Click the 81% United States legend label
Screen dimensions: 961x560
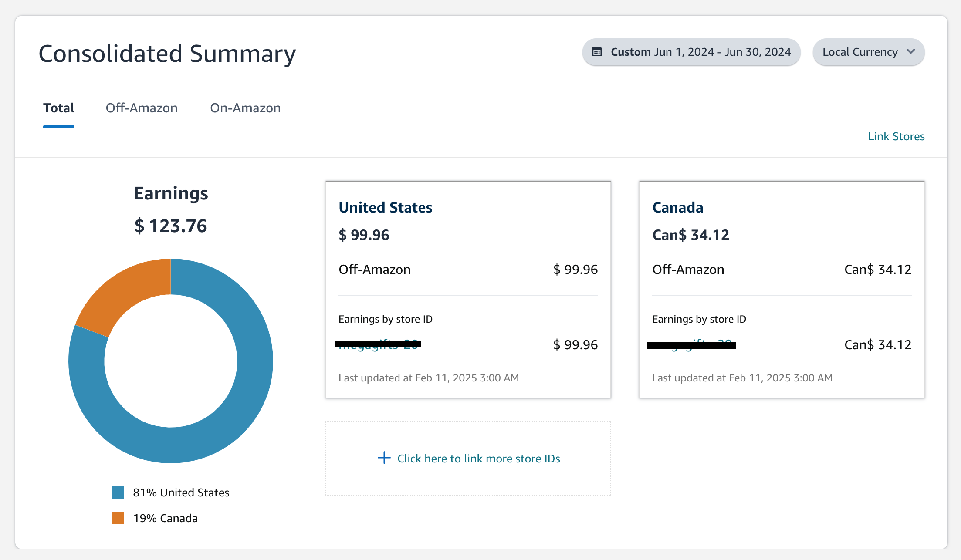coord(181,493)
